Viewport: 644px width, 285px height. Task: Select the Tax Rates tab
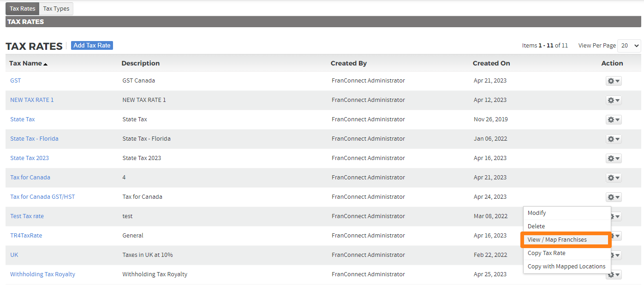[23, 9]
